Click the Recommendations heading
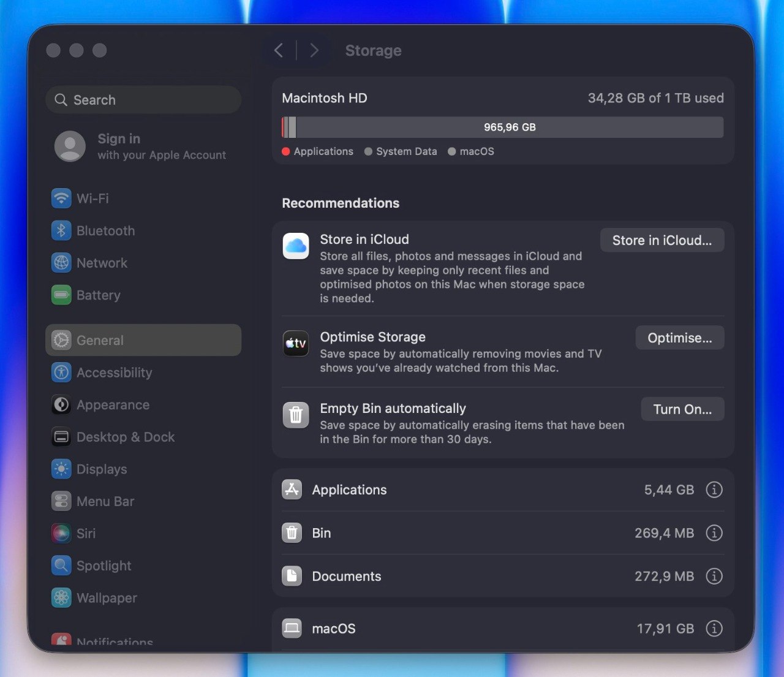The width and height of the screenshot is (784, 677). 341,203
